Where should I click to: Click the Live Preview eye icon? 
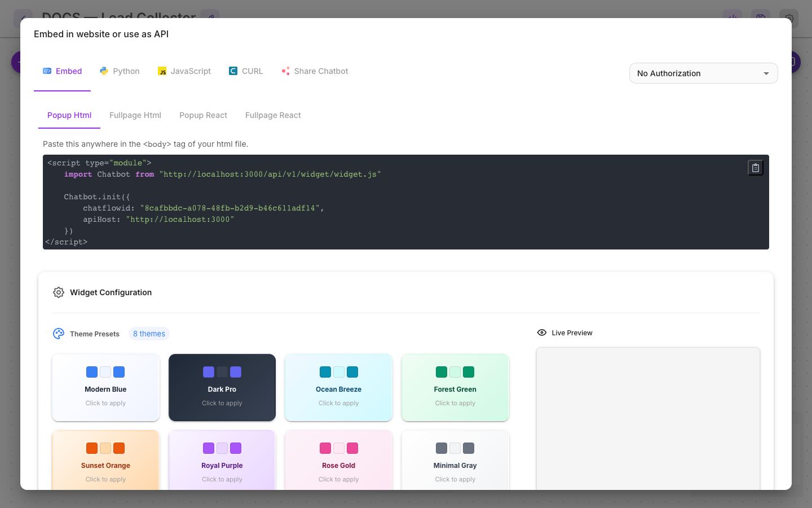(542, 333)
